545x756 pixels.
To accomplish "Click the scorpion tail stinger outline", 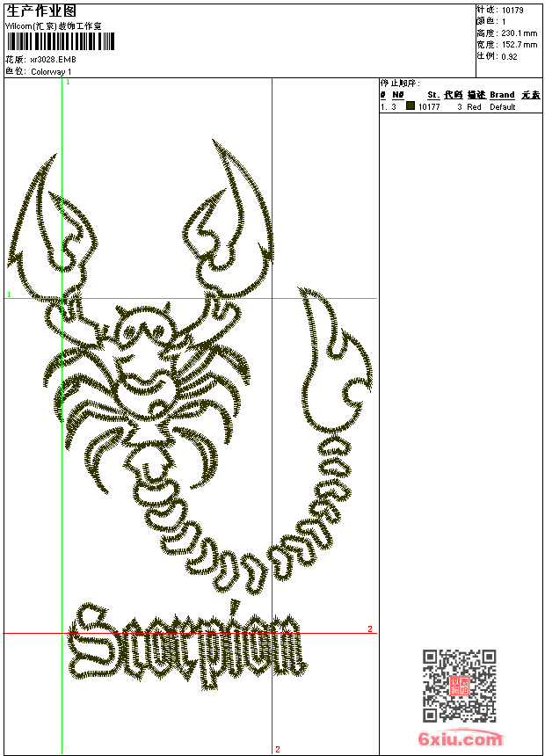I will pos(336,360).
